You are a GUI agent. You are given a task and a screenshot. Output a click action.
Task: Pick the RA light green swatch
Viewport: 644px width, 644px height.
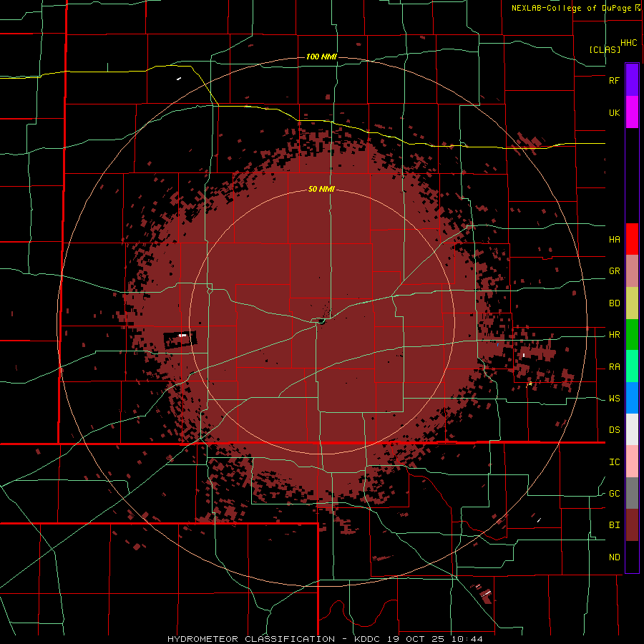click(x=632, y=366)
